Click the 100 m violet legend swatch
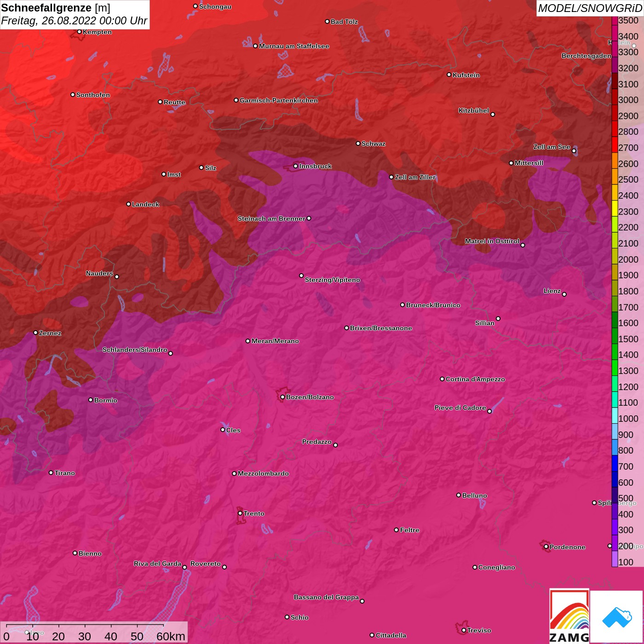Image resolution: width=644 pixels, height=644 pixels. (615, 558)
